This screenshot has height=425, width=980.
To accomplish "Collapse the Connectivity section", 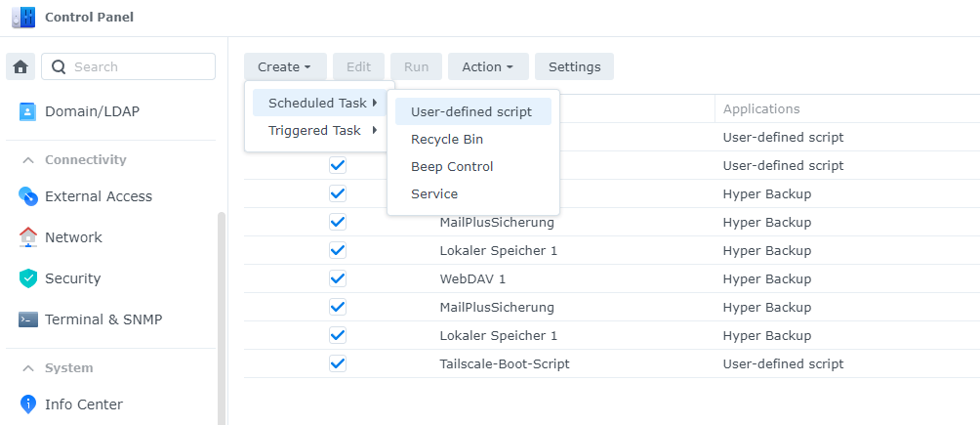I will 28,160.
